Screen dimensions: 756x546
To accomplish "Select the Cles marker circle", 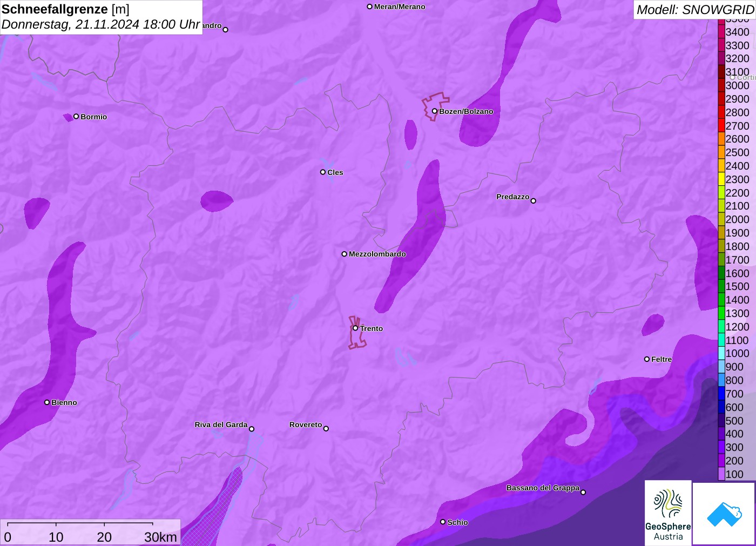I will click(323, 172).
